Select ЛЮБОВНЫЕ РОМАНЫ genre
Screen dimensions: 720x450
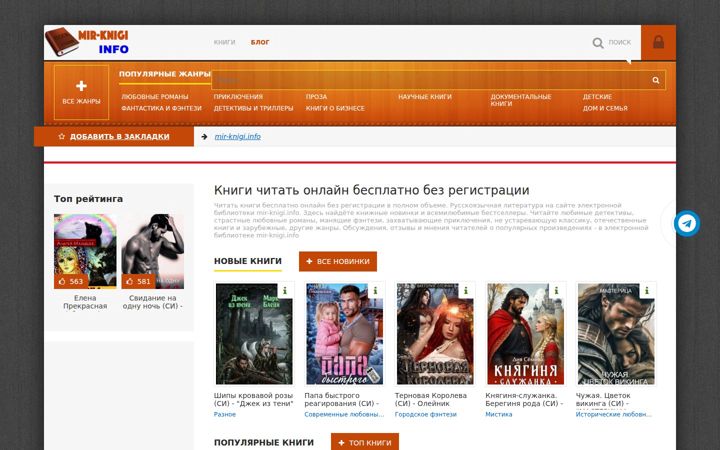coord(155,97)
